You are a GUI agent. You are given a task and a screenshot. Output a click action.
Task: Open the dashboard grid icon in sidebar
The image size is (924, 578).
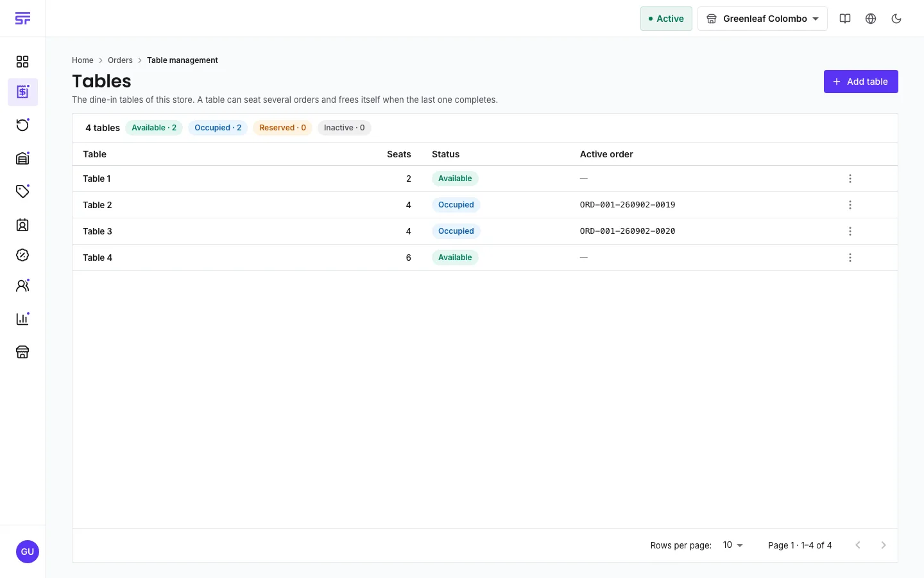tap(22, 62)
